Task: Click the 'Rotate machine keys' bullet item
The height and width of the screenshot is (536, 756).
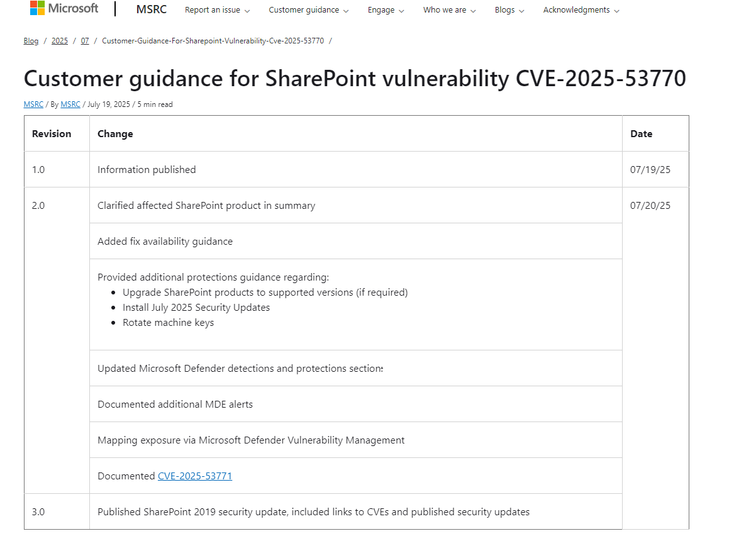Action: (168, 323)
